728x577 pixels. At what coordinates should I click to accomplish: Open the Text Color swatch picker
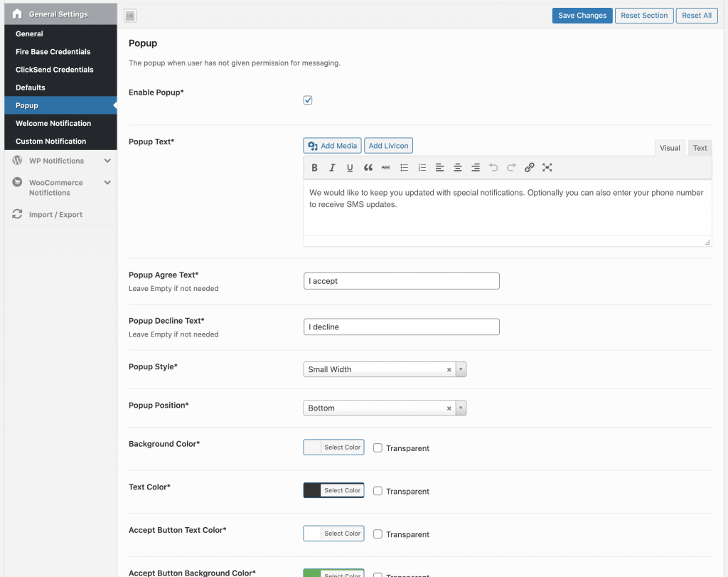coord(333,490)
